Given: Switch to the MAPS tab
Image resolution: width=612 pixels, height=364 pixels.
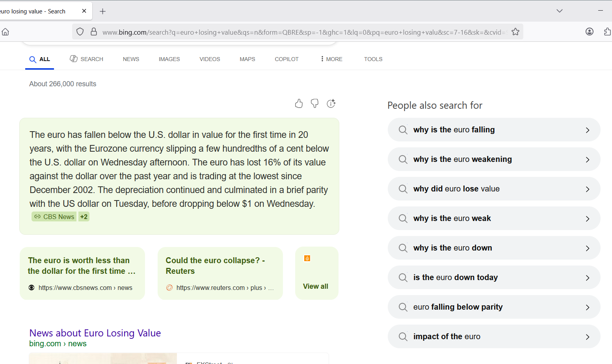Looking at the screenshot, I should pyautogui.click(x=247, y=59).
